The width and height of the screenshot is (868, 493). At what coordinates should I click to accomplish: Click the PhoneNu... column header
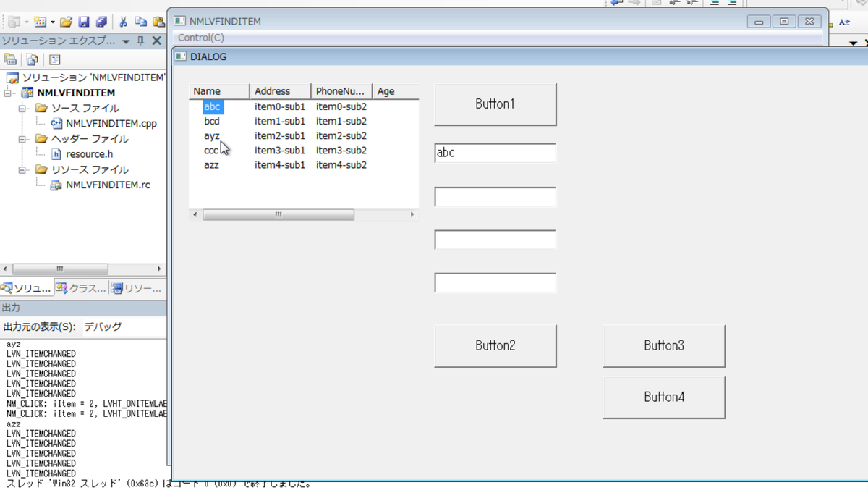[341, 91]
